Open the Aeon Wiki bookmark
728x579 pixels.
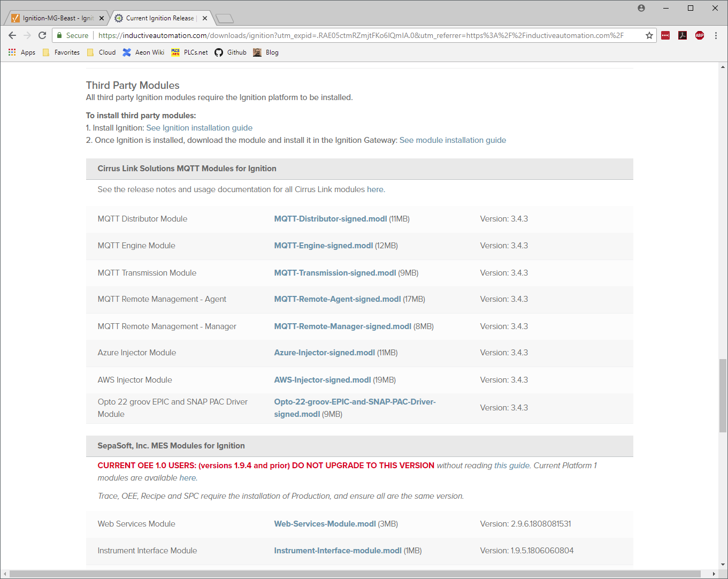click(143, 52)
